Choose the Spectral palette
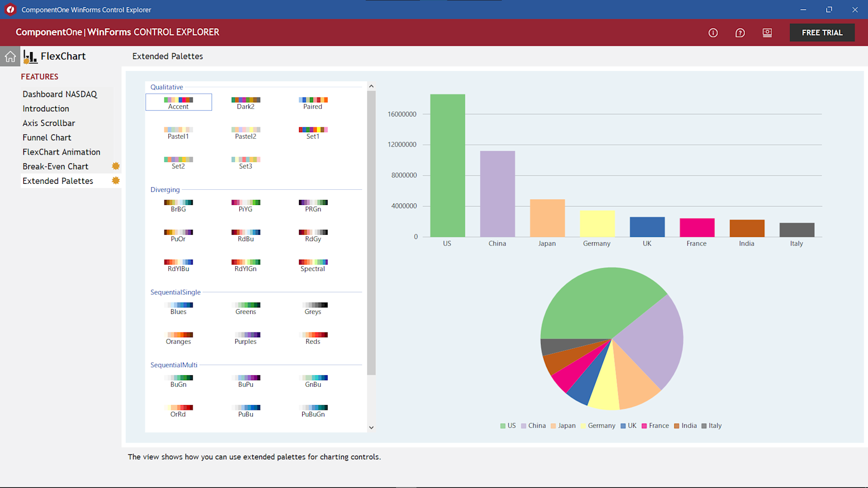Viewport: 868px width, 488px height. pyautogui.click(x=313, y=265)
